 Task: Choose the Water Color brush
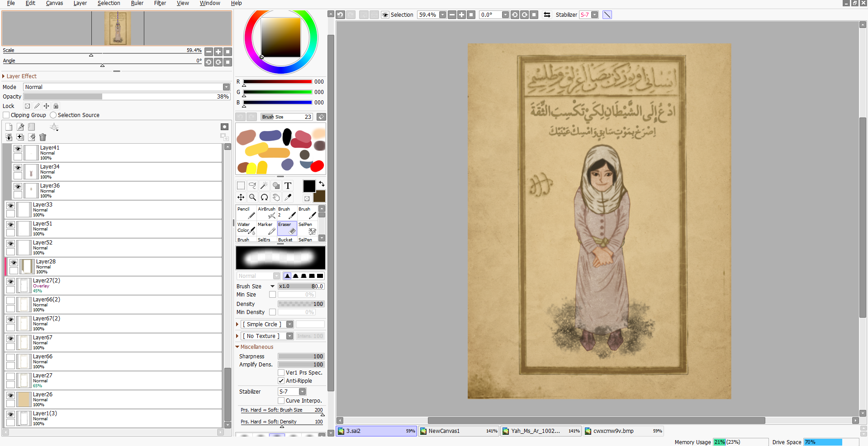(x=246, y=228)
